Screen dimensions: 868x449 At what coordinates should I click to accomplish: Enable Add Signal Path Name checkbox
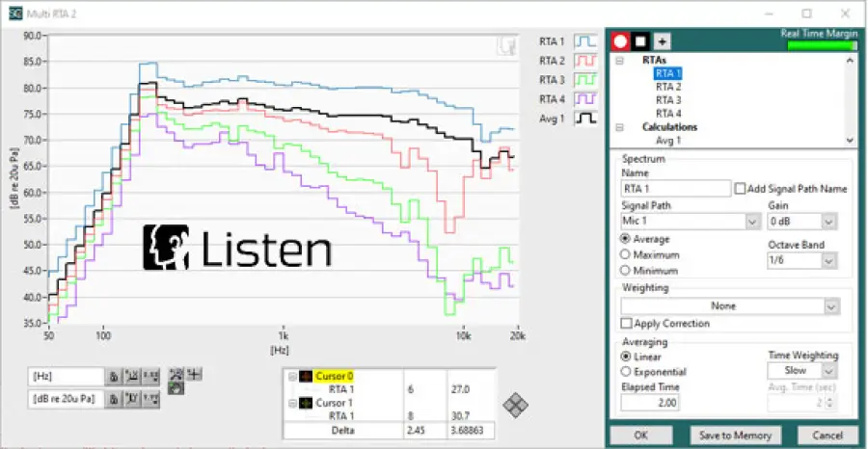[x=740, y=189]
